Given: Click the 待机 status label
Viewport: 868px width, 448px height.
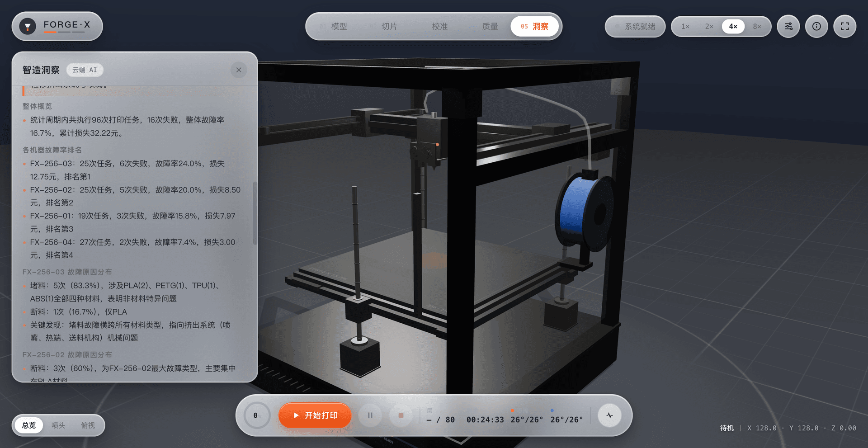Looking at the screenshot, I should 727,428.
